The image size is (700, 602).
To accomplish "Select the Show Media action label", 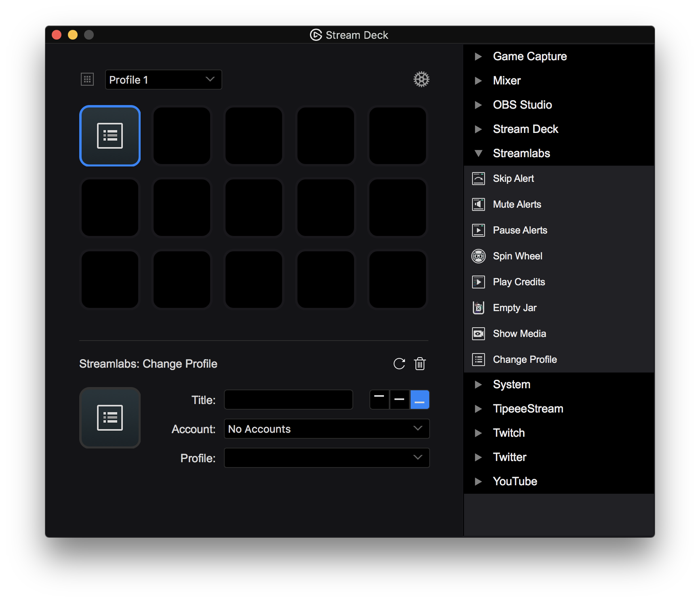I will 519,333.
